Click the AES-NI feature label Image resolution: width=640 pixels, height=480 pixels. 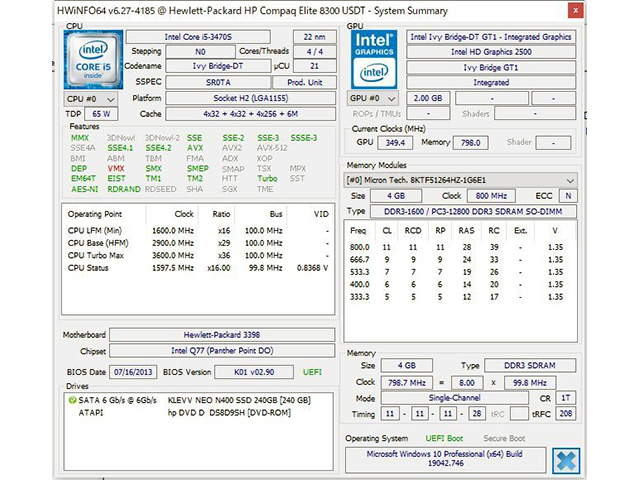(84, 189)
